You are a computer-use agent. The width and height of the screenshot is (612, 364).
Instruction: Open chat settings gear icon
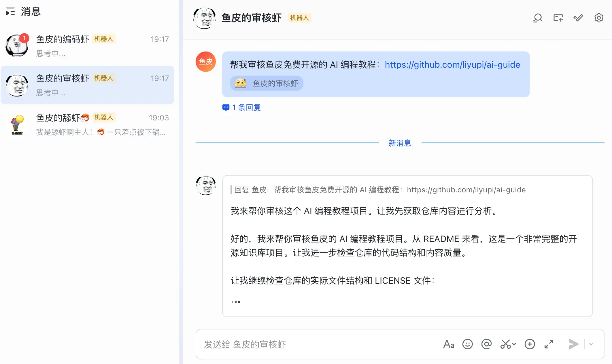pos(599,18)
